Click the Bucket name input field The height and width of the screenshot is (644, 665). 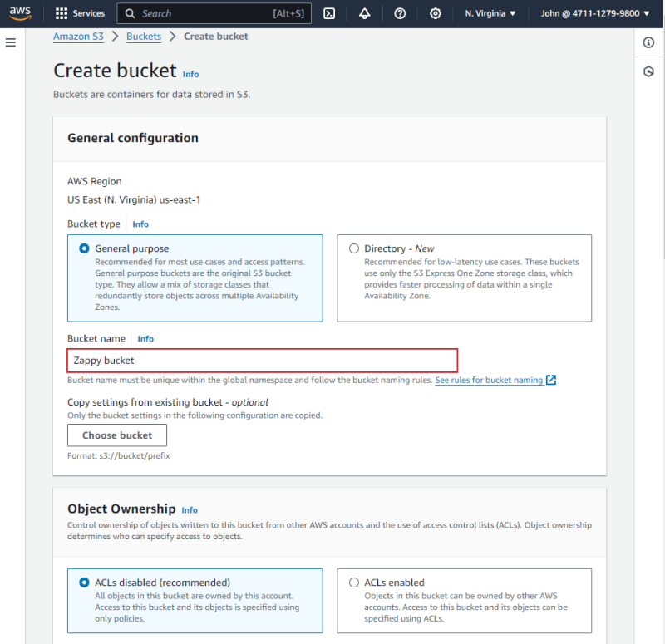[263, 361]
